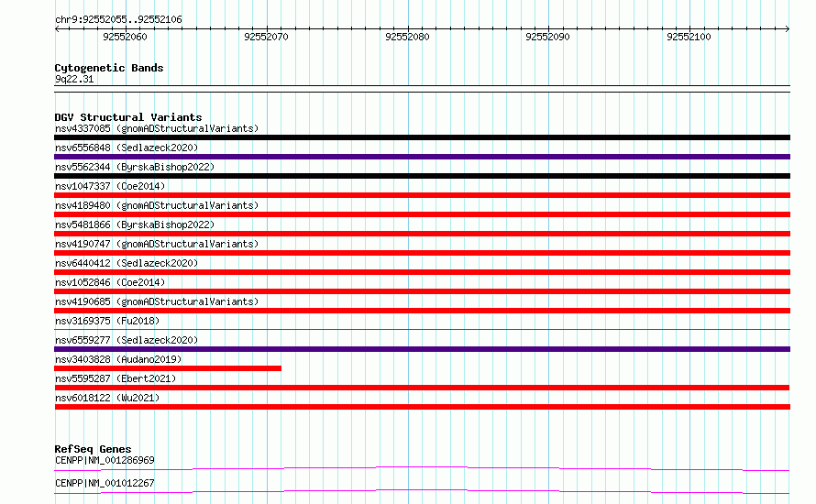Select the red bar under nsv6018122
816x504 pixels.
click(x=422, y=407)
